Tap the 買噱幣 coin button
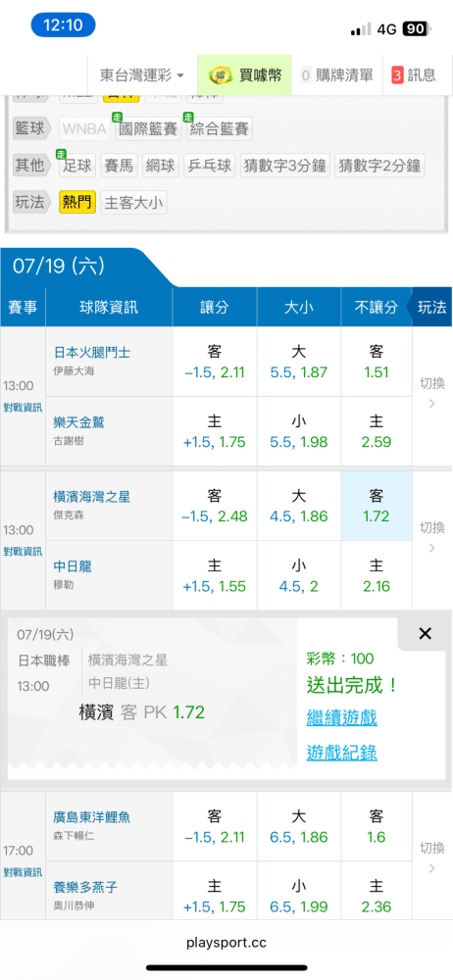The height and width of the screenshot is (980, 453). pos(244,75)
